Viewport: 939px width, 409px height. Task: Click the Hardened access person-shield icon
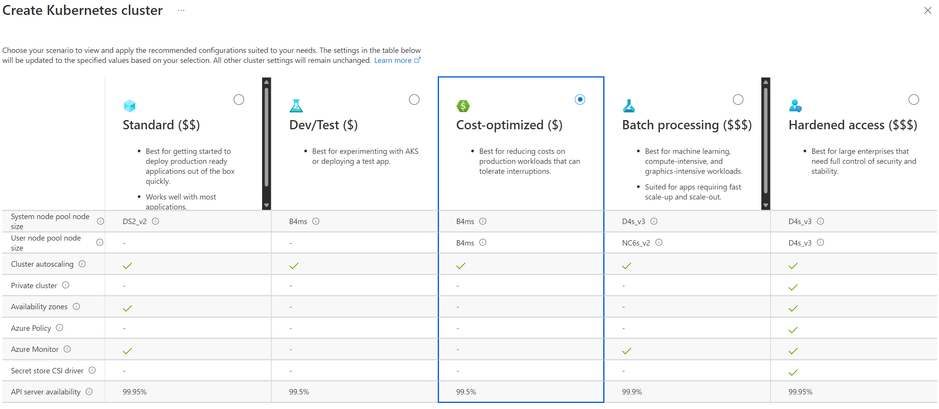pyautogui.click(x=795, y=106)
